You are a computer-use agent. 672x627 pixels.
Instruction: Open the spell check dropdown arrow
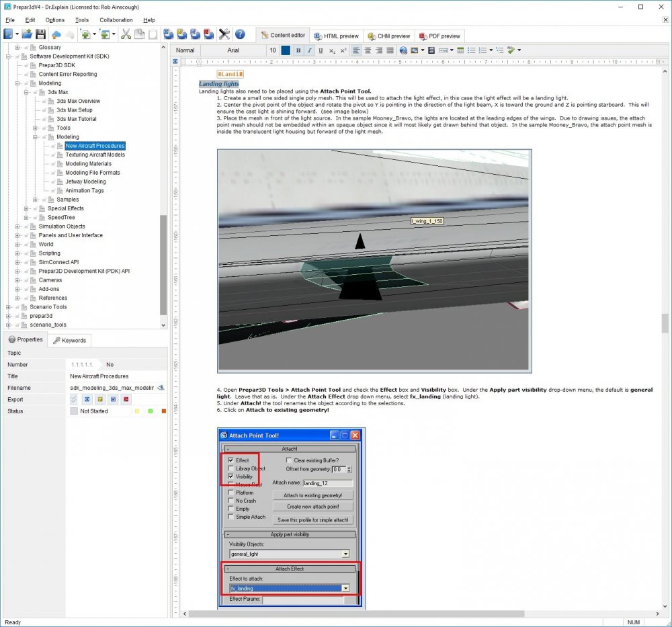(519, 50)
